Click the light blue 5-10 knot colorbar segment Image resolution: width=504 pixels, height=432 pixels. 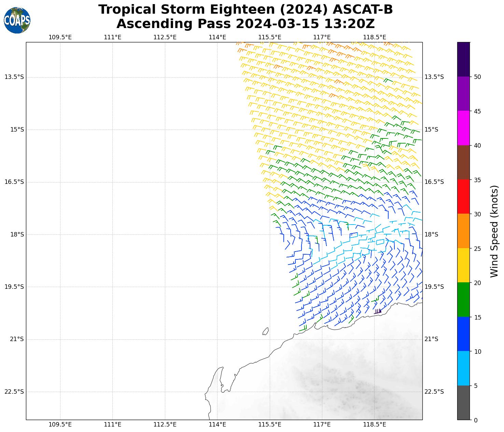[x=463, y=368]
